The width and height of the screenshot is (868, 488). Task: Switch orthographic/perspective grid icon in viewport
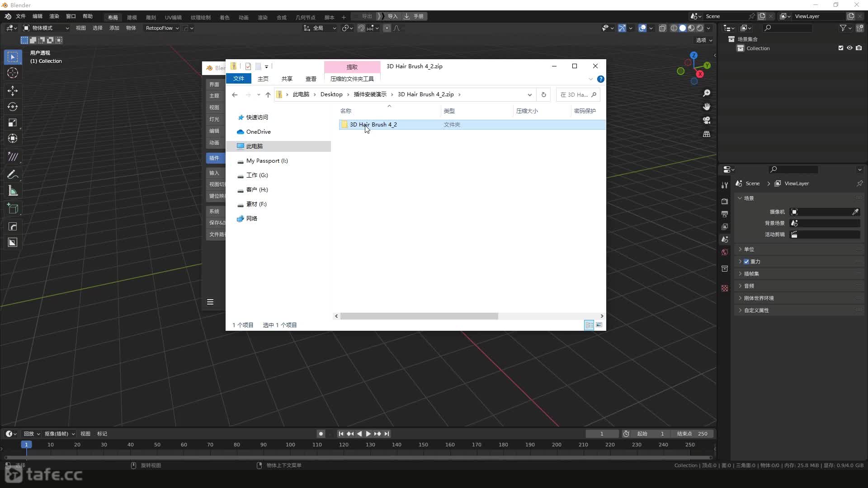pyautogui.click(x=707, y=134)
